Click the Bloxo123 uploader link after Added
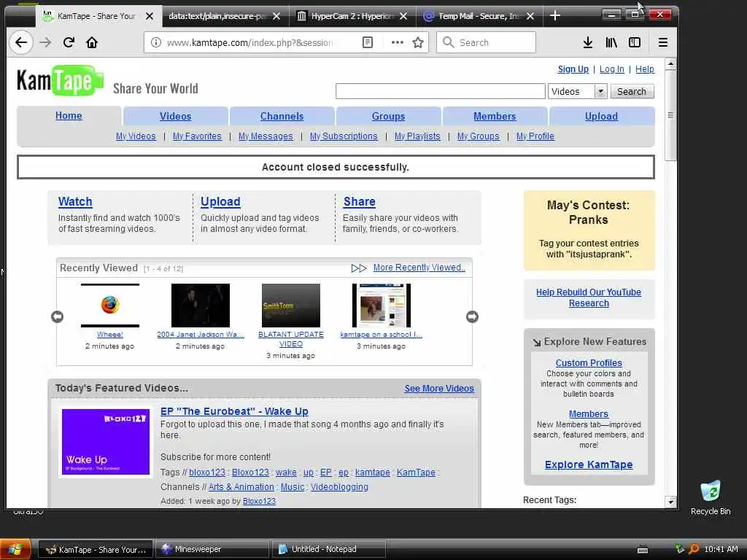Viewport: 747px width, 560px height. 259,501
